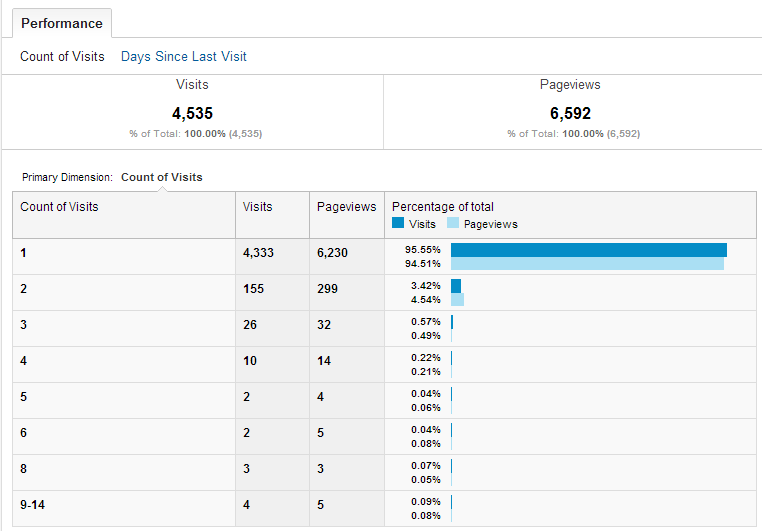Click the Visits total metric 4,535
762x531 pixels.
[x=192, y=114]
